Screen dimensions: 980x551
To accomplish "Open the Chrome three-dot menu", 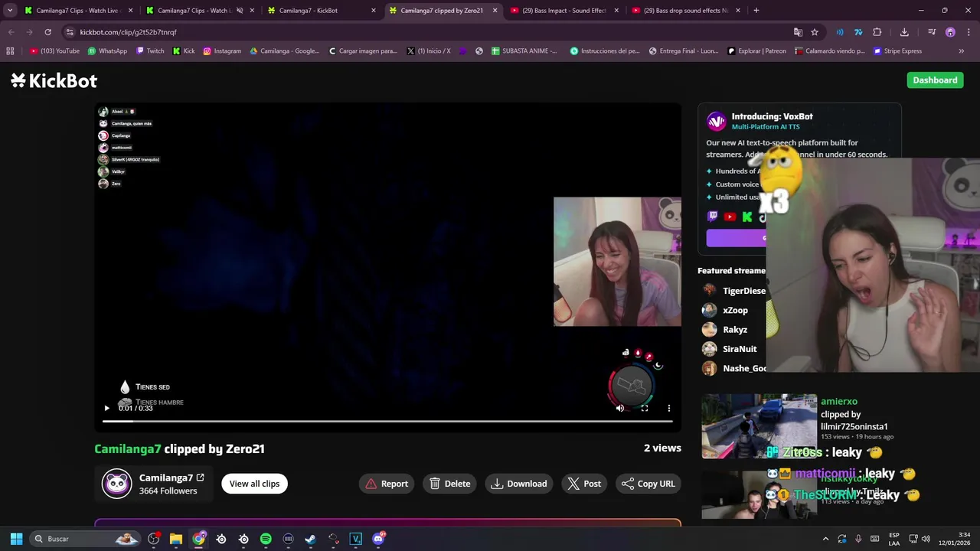I will [969, 32].
